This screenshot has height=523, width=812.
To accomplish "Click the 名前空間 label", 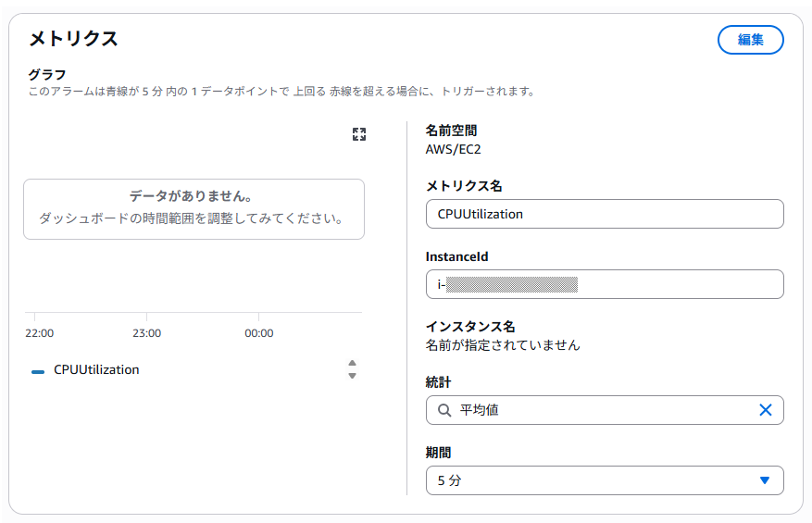I will pos(451,131).
